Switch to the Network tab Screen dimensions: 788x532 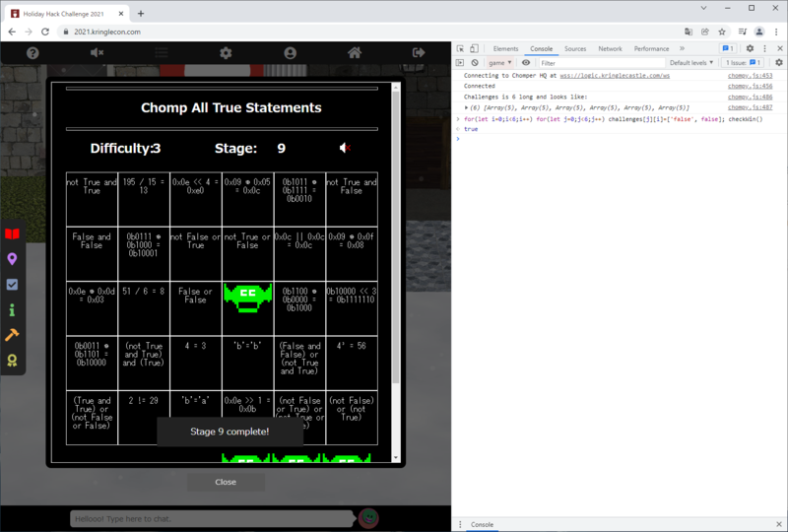coord(610,49)
